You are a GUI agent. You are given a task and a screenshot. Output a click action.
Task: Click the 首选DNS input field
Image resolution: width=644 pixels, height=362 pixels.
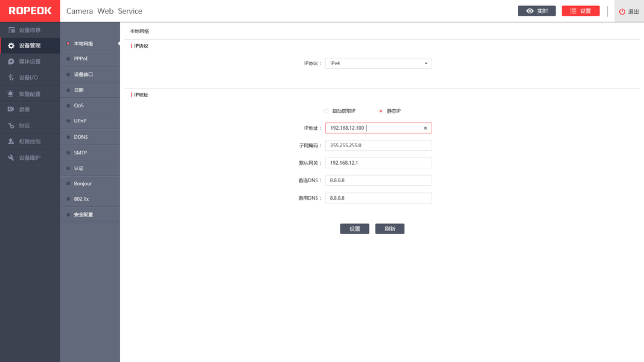[378, 180]
